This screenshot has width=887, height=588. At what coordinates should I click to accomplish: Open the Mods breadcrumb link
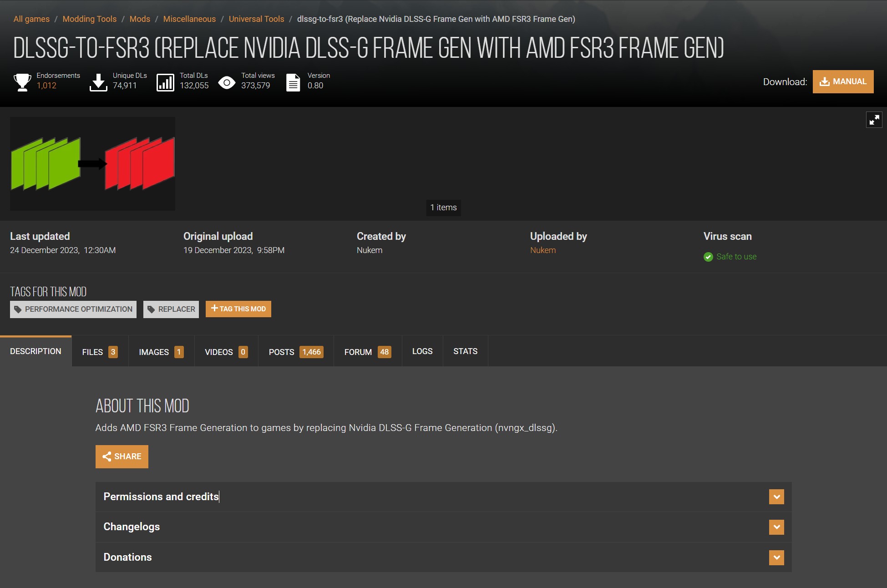[x=140, y=19]
